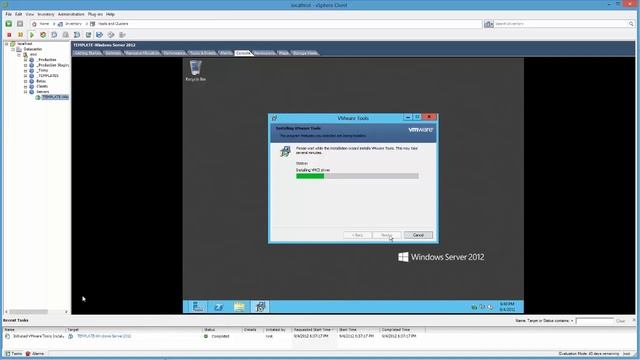
Task: Click the Back button in VMware Tools dialog
Action: (358, 235)
